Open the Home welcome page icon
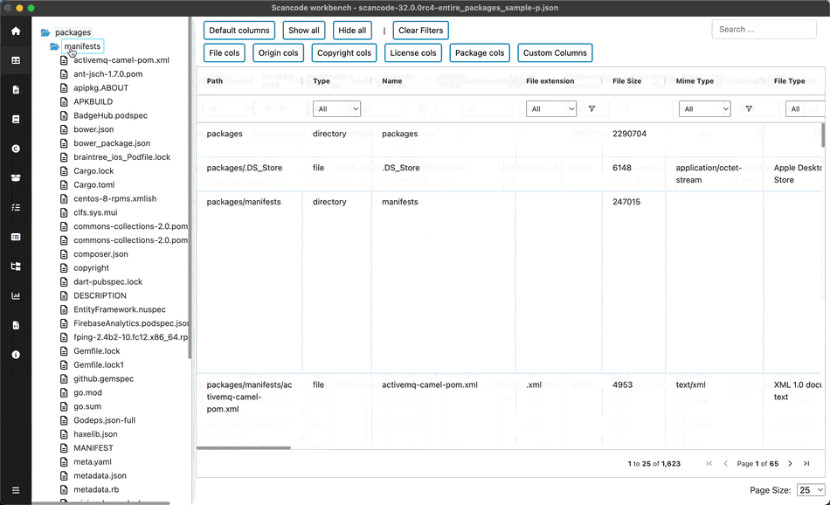 [16, 31]
